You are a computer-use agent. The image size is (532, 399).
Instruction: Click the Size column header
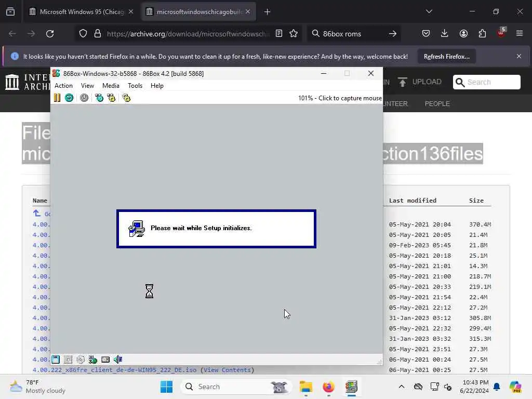pyautogui.click(x=476, y=201)
